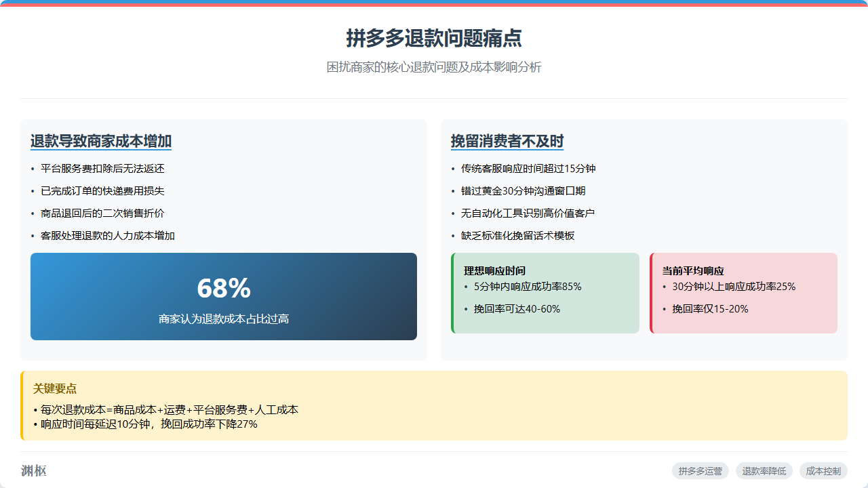Click text 挽回率可达40-60%
The width and height of the screenshot is (868, 488).
pyautogui.click(x=517, y=309)
